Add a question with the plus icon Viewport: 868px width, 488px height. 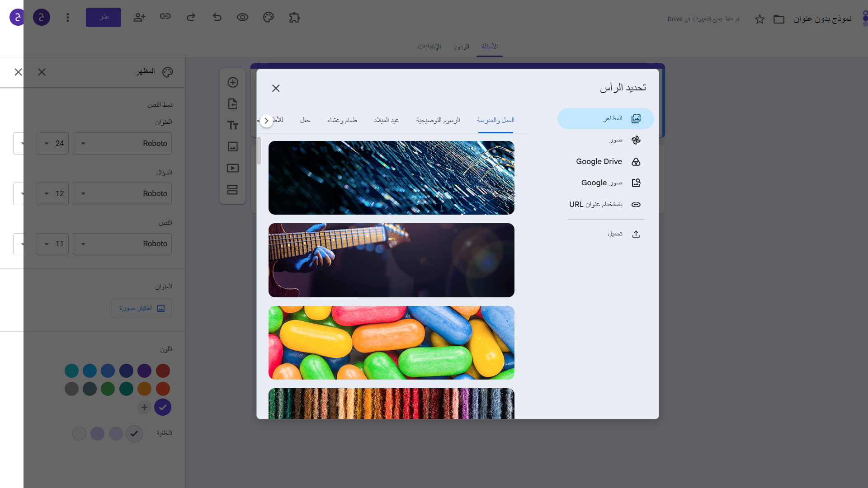(233, 82)
